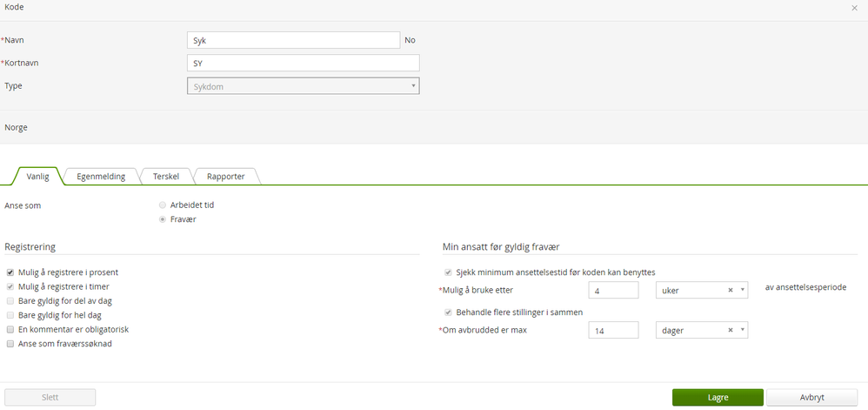
Task: Click the 'Norge' section label
Action: point(16,127)
